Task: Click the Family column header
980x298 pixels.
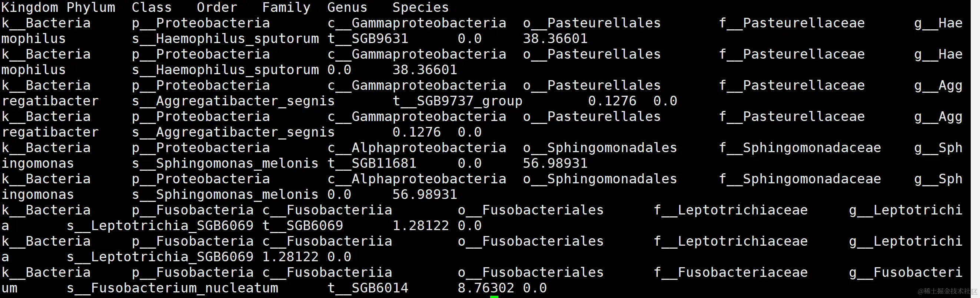Action: (x=286, y=7)
